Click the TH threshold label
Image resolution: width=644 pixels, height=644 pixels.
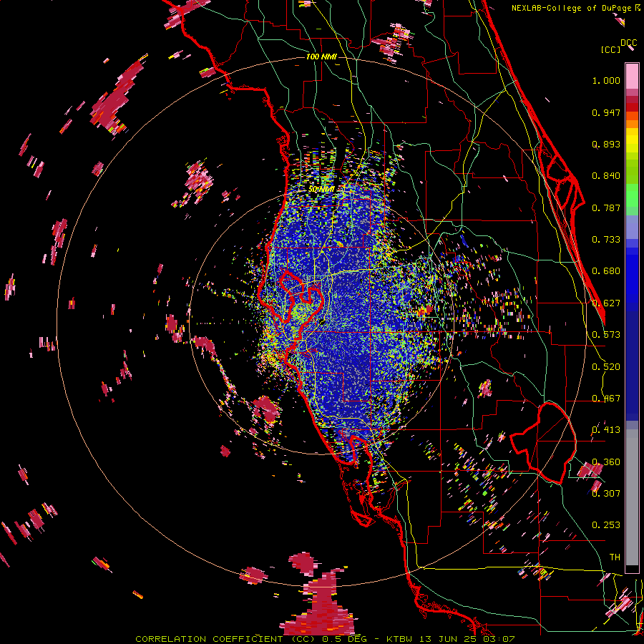coord(615,557)
